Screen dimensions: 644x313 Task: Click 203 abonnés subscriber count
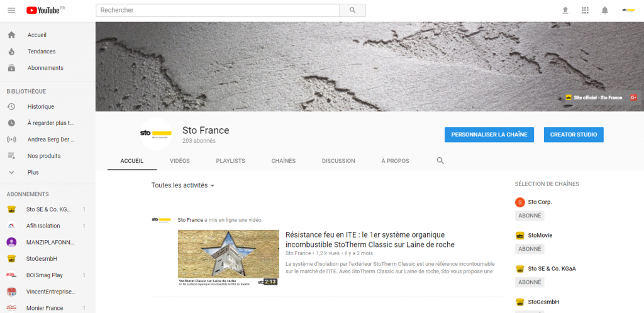click(199, 141)
